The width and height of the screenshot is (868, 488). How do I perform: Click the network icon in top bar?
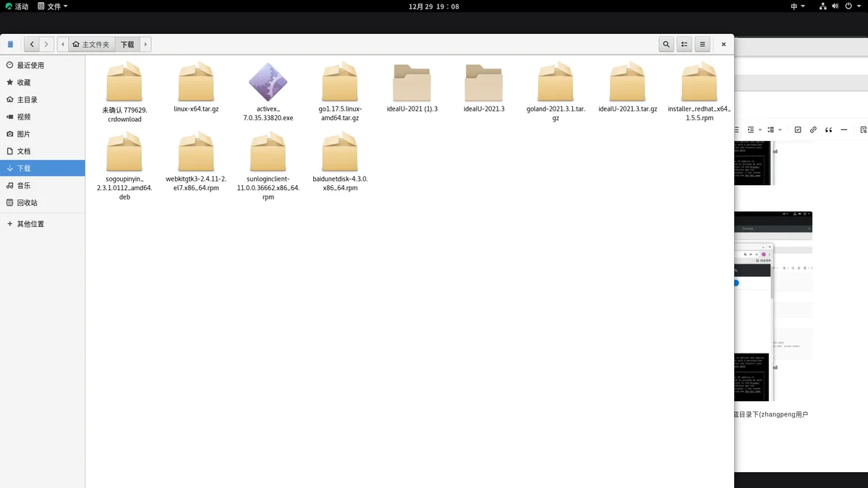[823, 7]
